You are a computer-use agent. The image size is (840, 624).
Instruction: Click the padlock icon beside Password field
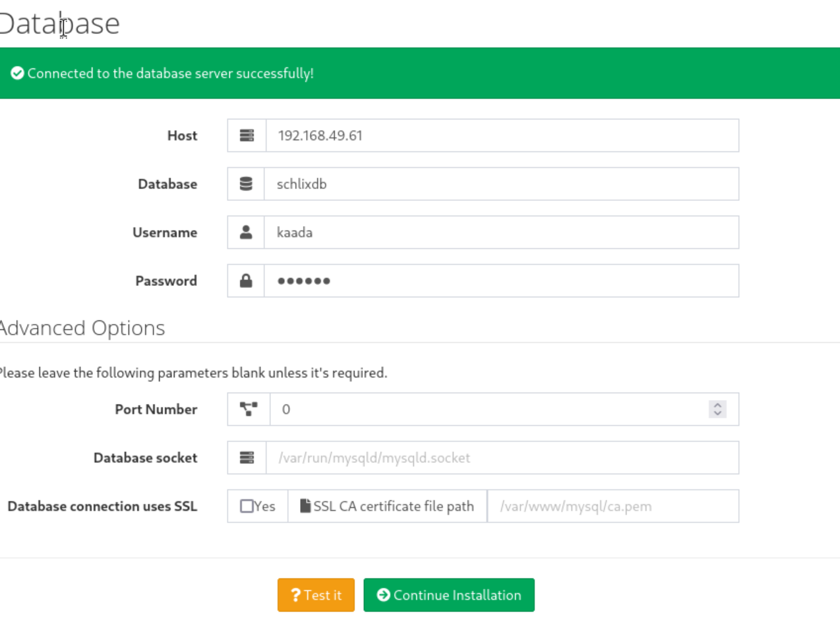pyautogui.click(x=246, y=281)
